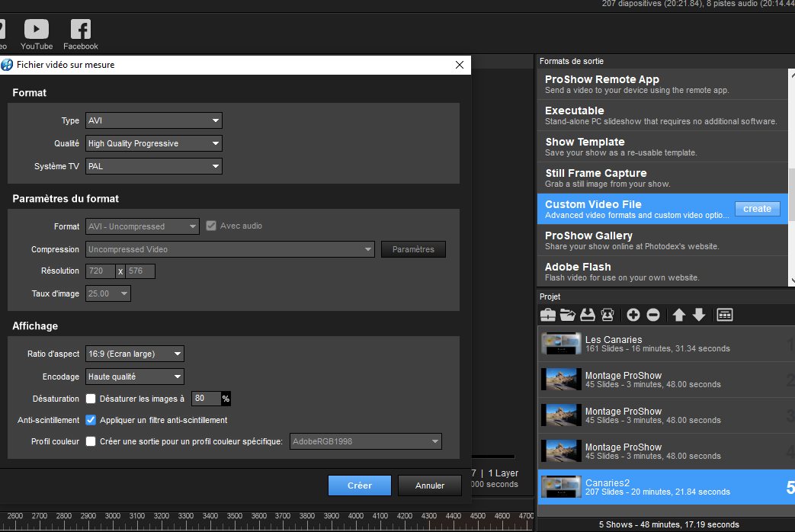This screenshot has width=795, height=532.
Task: Open Encodage dropdown Haute qualité
Action: pos(134,377)
